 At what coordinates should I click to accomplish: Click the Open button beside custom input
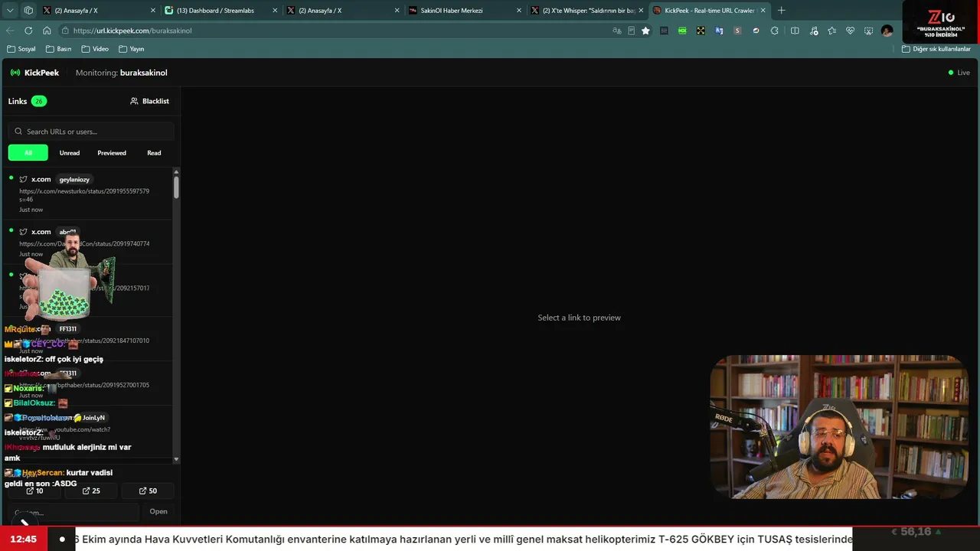(x=158, y=511)
